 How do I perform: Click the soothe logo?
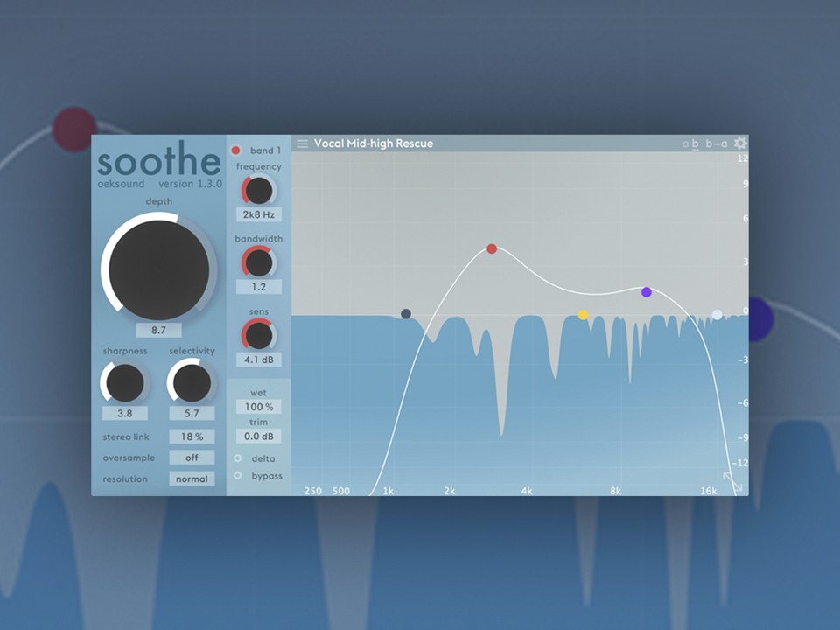click(158, 163)
